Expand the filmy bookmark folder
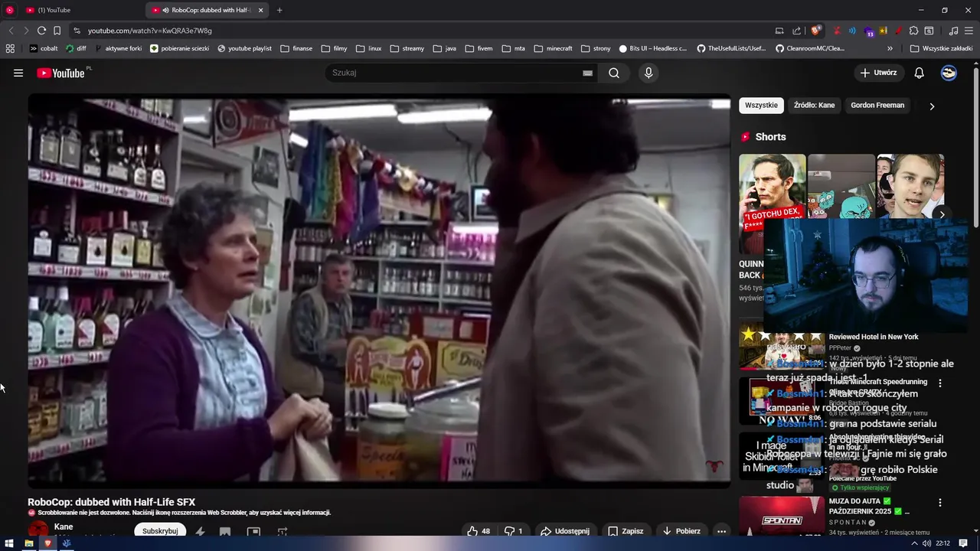 coord(334,48)
